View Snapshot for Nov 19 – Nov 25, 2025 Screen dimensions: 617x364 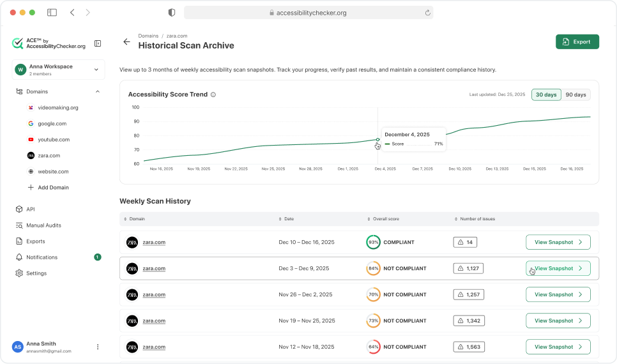click(558, 321)
